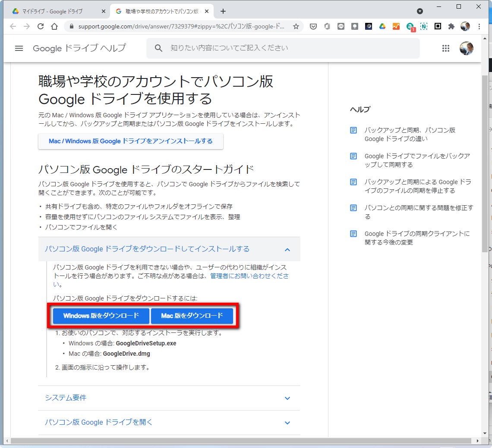Close the active help article tab
This screenshot has width=492, height=448.
[206, 11]
